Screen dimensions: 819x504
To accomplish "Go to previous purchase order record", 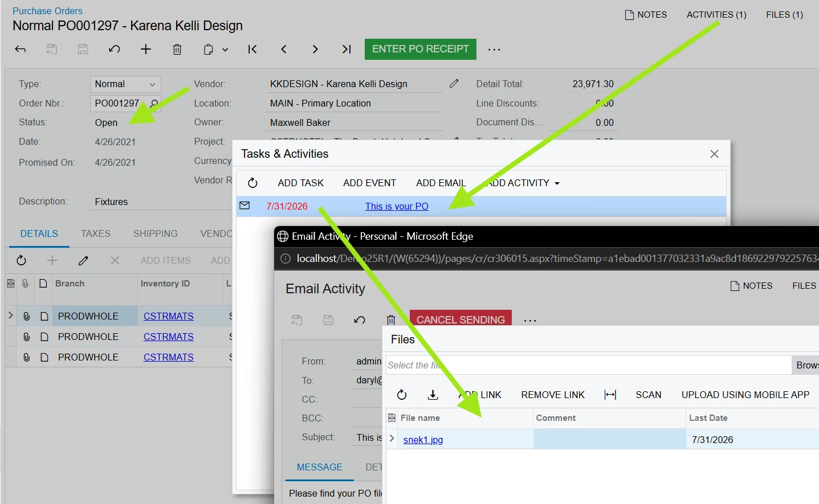I will point(284,49).
